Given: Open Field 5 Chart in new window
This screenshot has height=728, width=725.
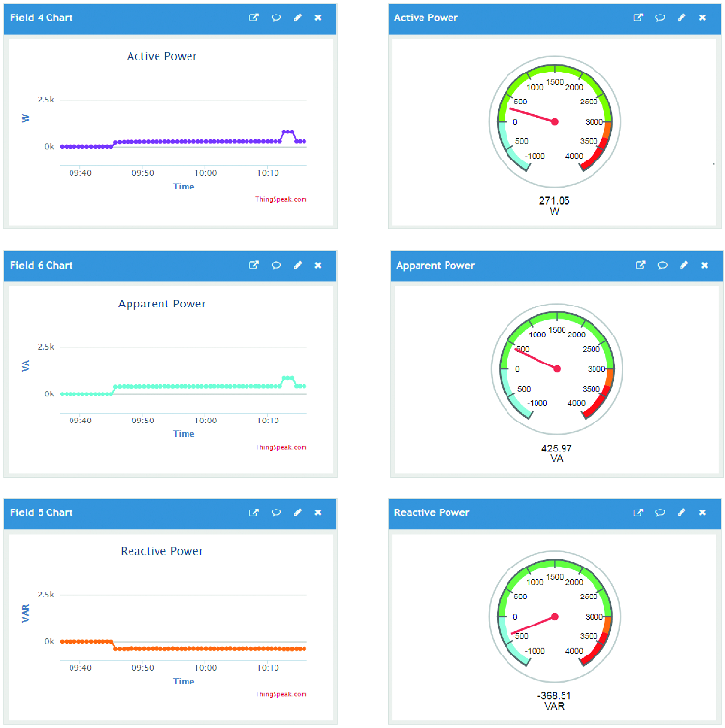Looking at the screenshot, I should tap(254, 513).
